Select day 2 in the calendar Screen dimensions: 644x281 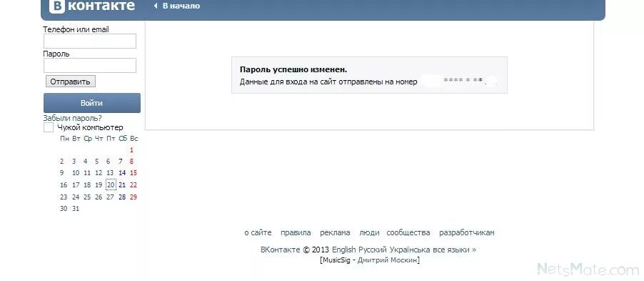click(62, 162)
